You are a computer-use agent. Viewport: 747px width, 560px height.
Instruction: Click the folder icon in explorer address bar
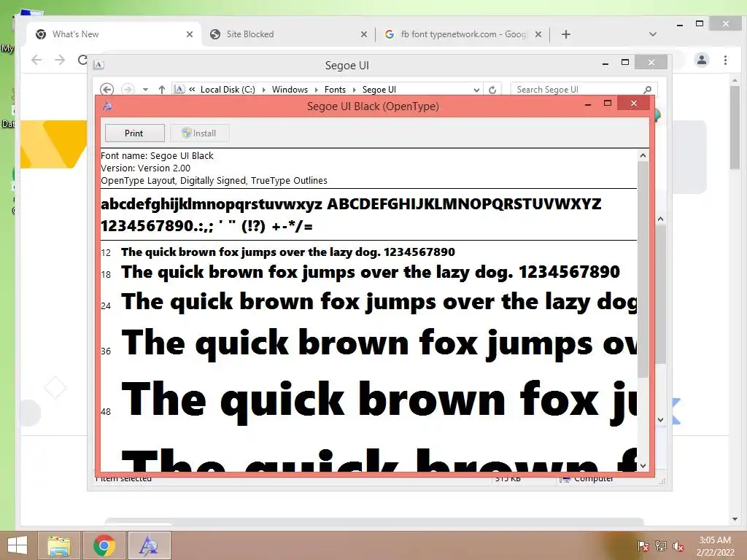coord(179,89)
